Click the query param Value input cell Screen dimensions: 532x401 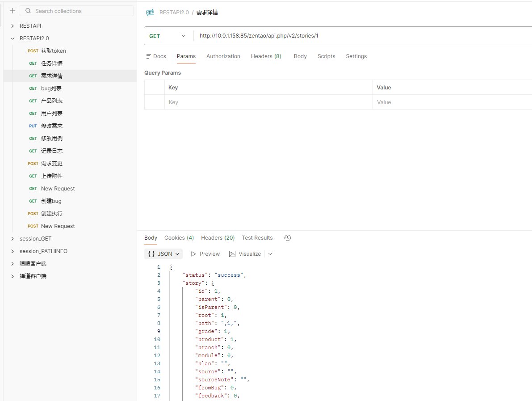pyautogui.click(x=452, y=102)
